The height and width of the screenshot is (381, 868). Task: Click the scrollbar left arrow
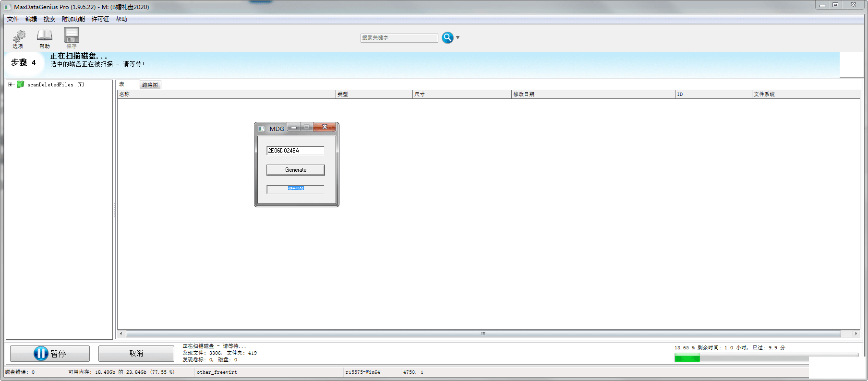[x=121, y=333]
